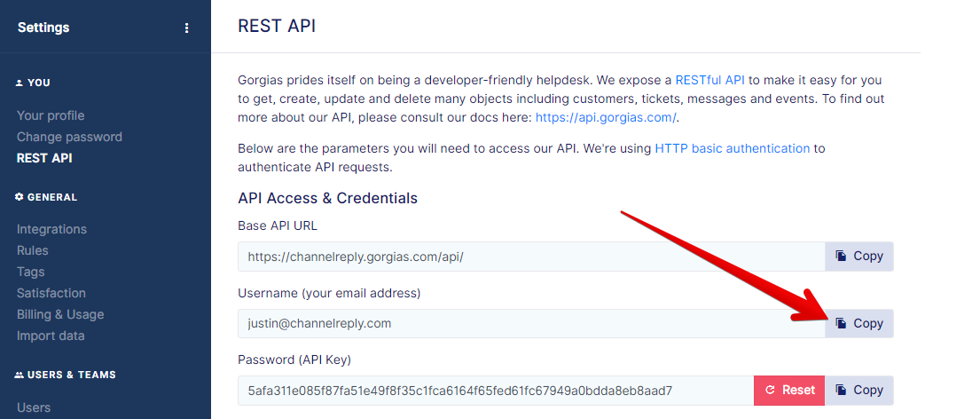
Task: Open Import data page
Action: pyautogui.click(x=51, y=336)
